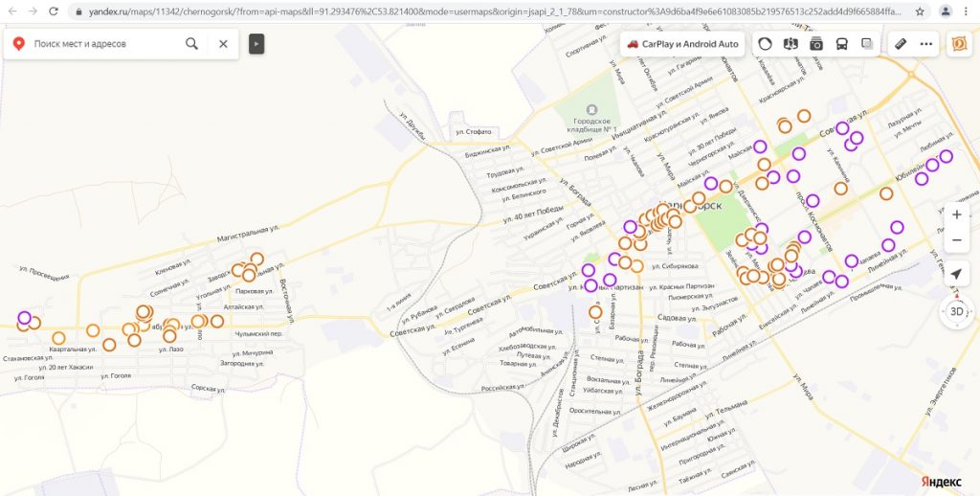
Task: Open the map layers switcher
Action: click(x=867, y=44)
